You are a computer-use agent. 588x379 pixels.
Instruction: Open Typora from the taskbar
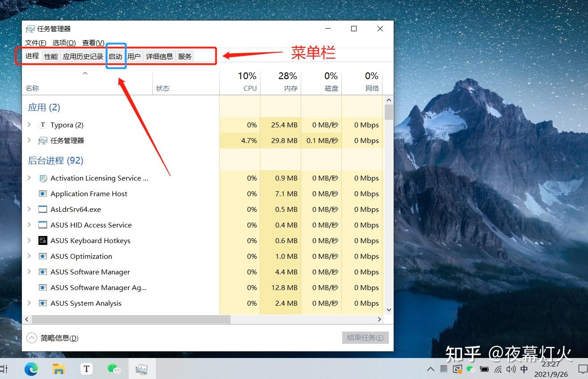click(86, 369)
